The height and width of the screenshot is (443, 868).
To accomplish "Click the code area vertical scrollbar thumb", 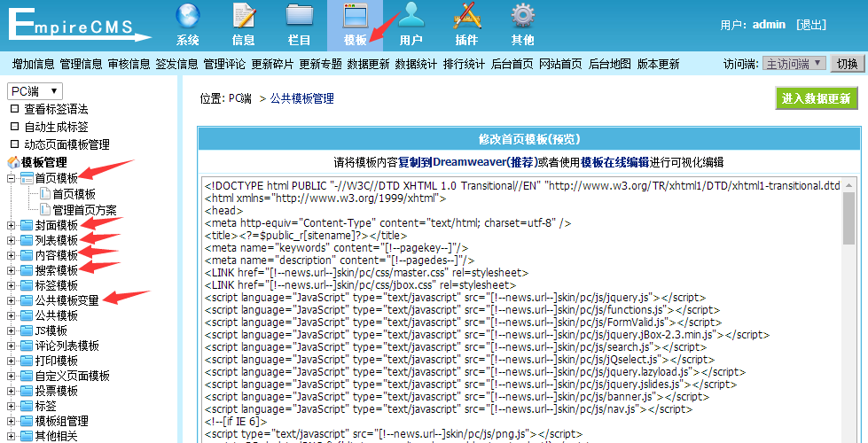I will (x=848, y=219).
